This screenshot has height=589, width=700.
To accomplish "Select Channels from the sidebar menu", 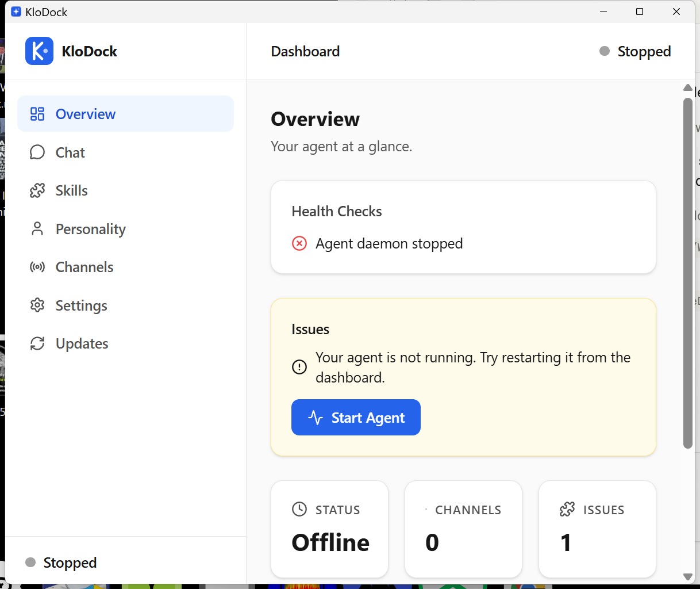I will [x=84, y=267].
